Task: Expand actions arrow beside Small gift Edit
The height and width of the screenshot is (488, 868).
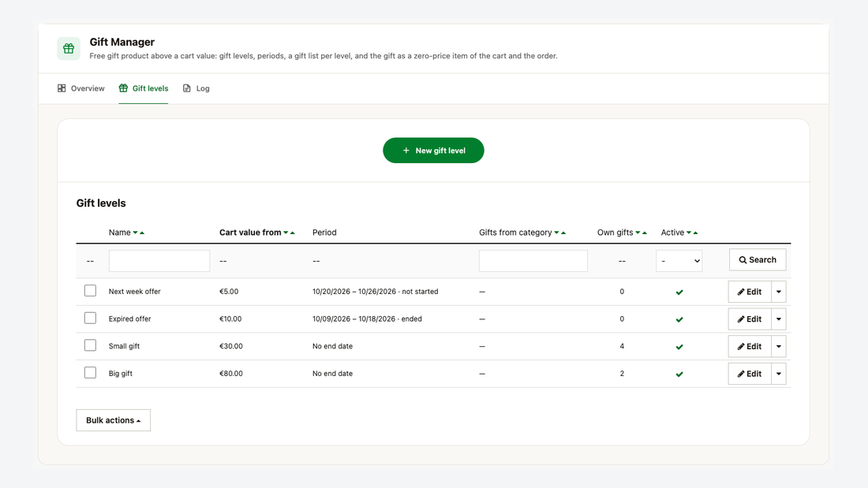Action: click(x=779, y=346)
